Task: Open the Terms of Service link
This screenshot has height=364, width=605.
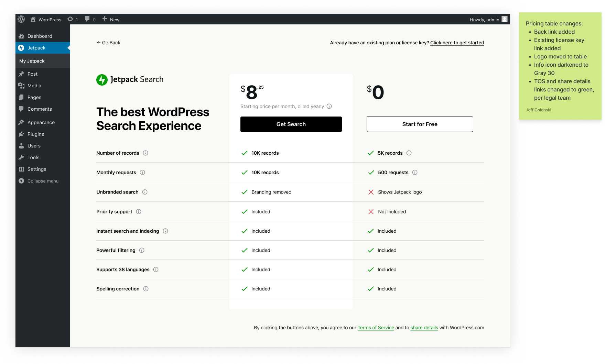Action: coord(376,328)
